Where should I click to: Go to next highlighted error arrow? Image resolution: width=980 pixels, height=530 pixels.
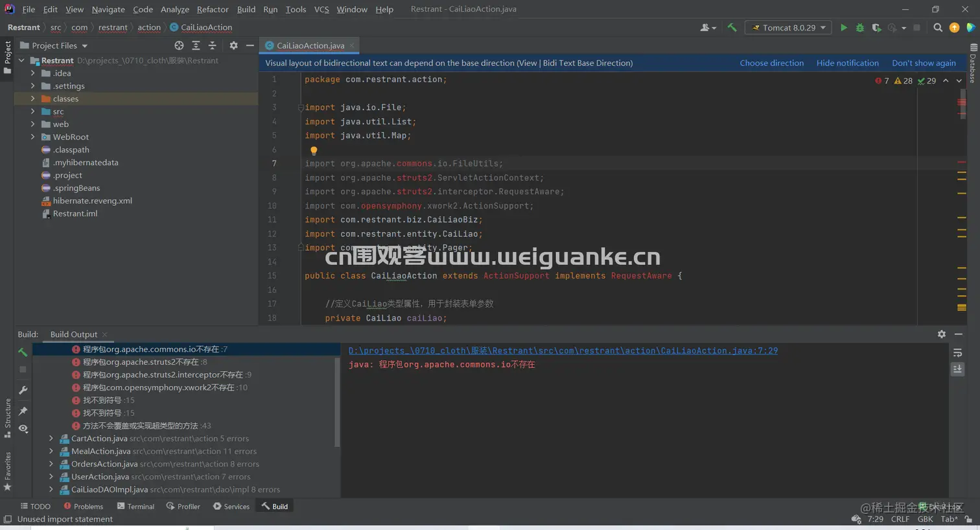coord(959,81)
